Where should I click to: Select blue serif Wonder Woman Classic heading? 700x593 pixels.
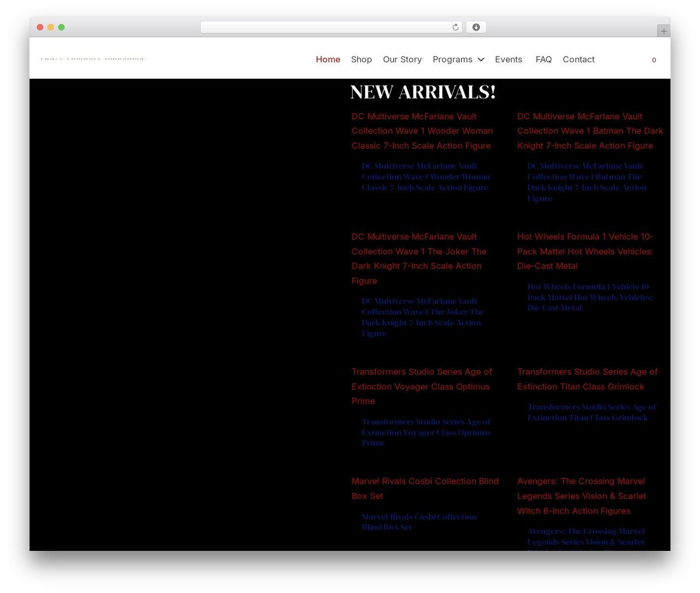pyautogui.click(x=426, y=177)
